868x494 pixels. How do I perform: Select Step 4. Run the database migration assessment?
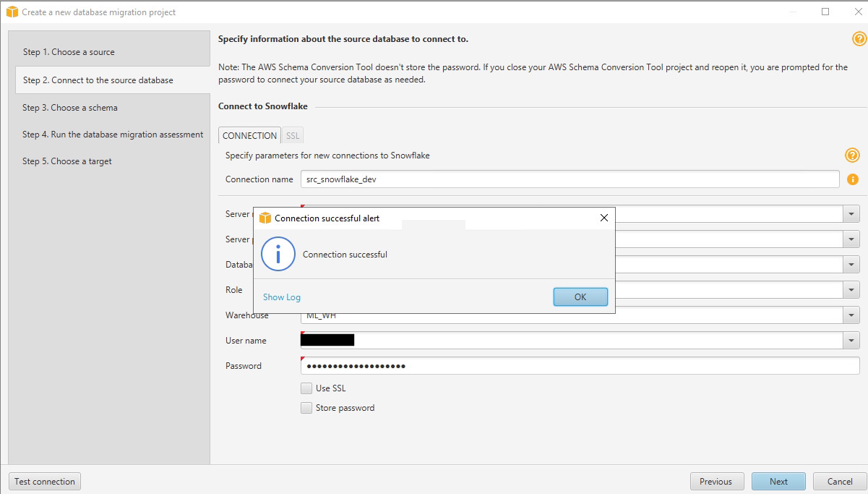[113, 135]
